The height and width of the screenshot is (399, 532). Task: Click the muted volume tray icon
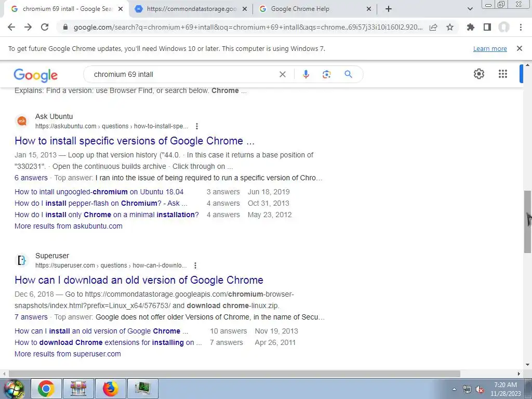[x=480, y=390]
